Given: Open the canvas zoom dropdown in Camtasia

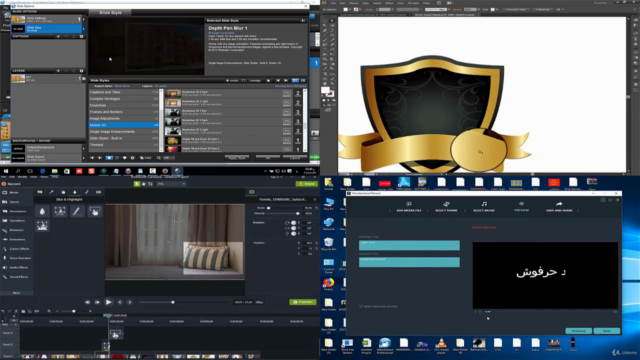Looking at the screenshot, I should pos(171,184).
